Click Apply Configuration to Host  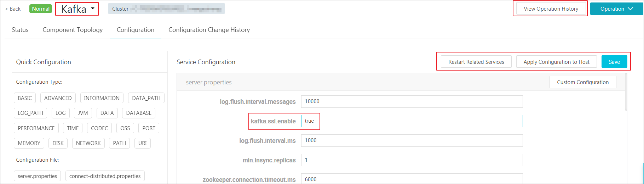click(x=557, y=62)
